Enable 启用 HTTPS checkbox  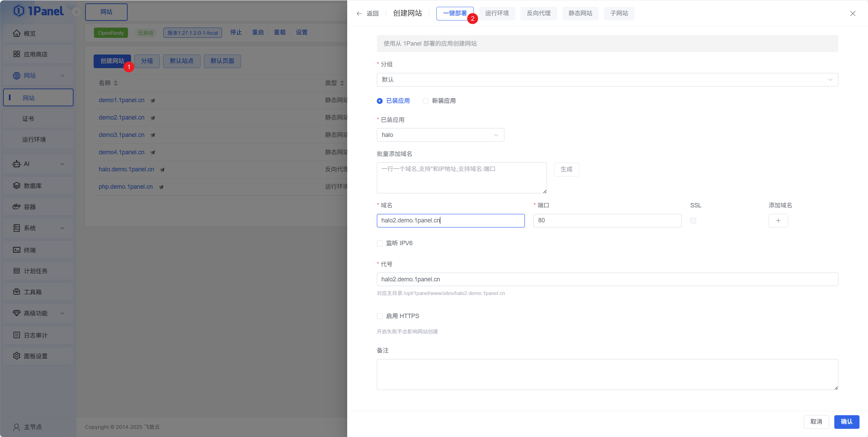click(380, 316)
